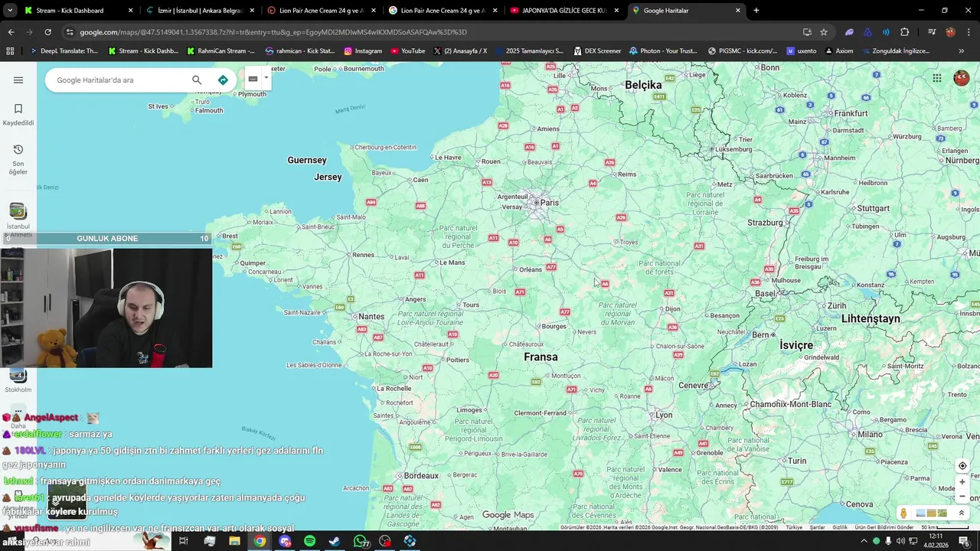Viewport: 980px width, 551px height.
Task: Open the DeepL Translate bookmark
Action: (64, 51)
